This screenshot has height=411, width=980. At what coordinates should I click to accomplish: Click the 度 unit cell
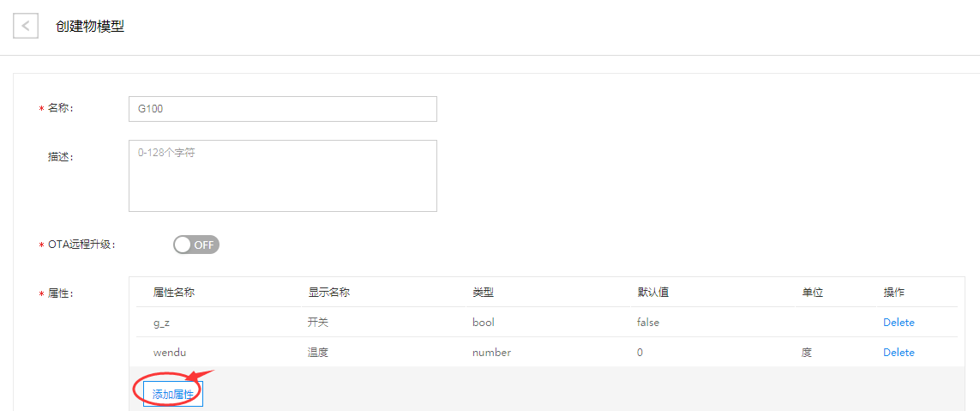click(806, 353)
